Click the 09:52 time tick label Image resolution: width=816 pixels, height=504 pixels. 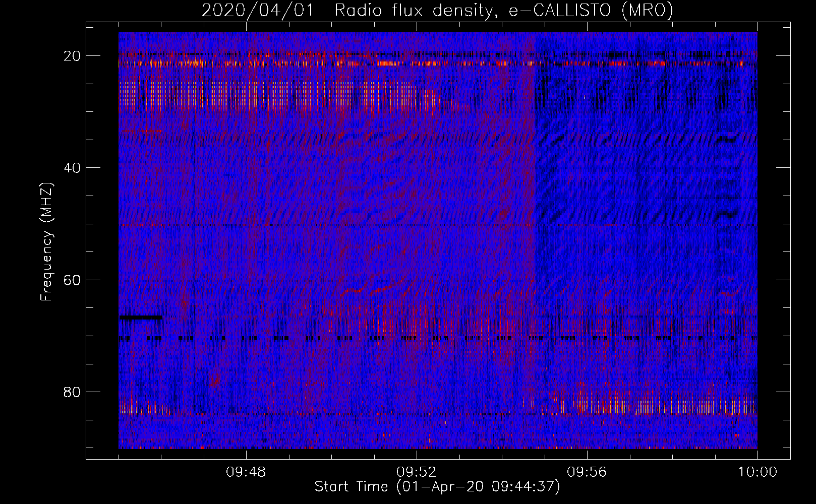416,472
